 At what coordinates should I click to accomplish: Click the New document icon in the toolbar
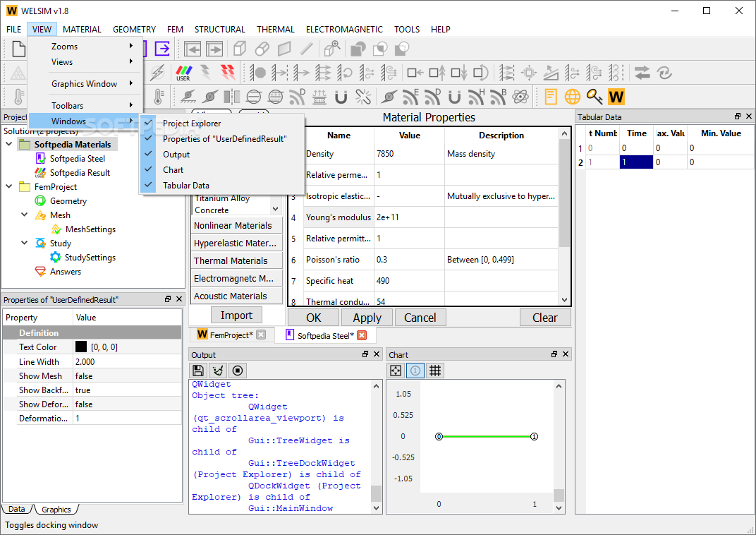[x=18, y=49]
